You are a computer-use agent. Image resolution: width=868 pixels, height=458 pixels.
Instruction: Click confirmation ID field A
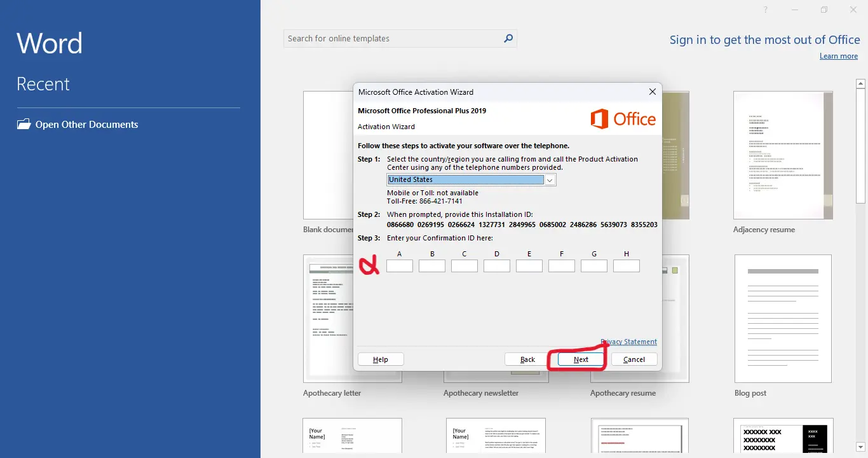pos(400,266)
